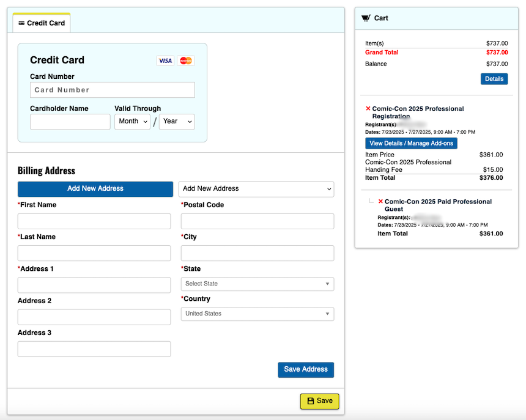Change the Country from United States
Image resolution: width=526 pixels, height=420 pixels.
click(257, 314)
